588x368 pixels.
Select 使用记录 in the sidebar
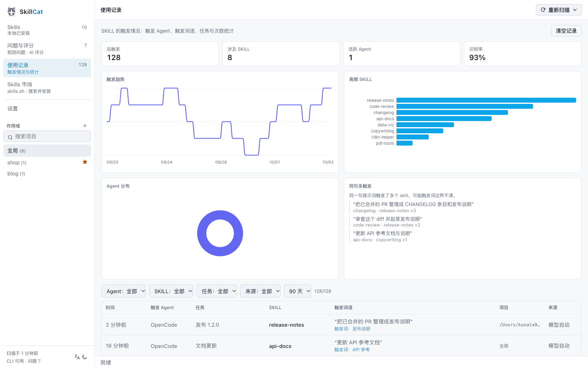click(47, 68)
